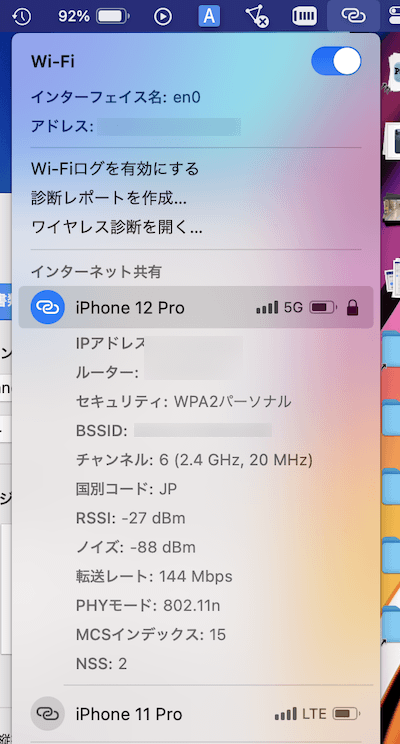Click '転送レート: 144 Mbps' line
400x744 pixels.
tap(154, 576)
